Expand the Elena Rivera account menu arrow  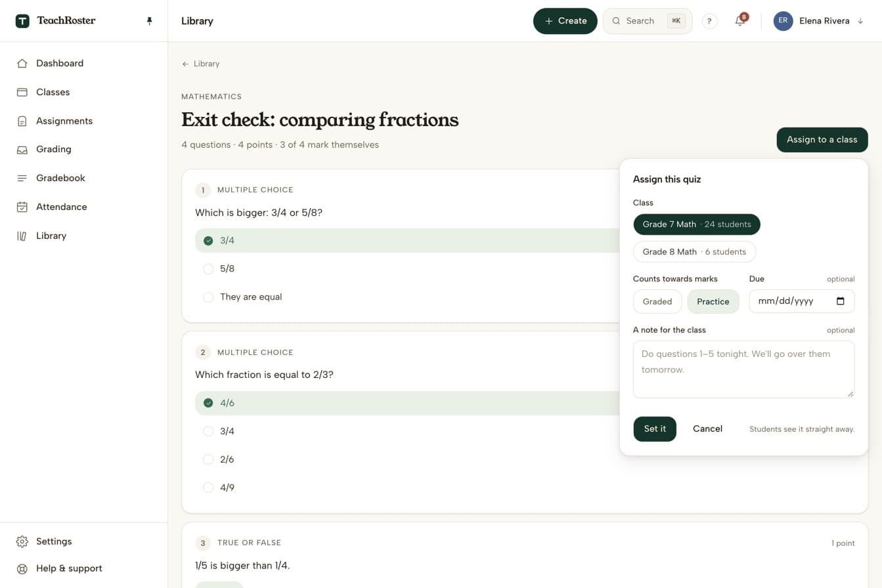tap(860, 21)
